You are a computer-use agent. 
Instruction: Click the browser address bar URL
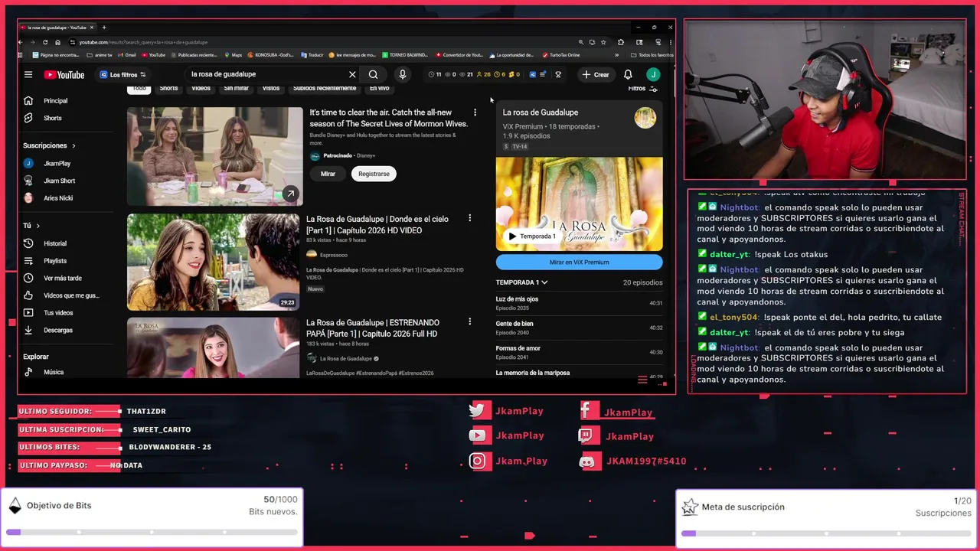[143, 42]
